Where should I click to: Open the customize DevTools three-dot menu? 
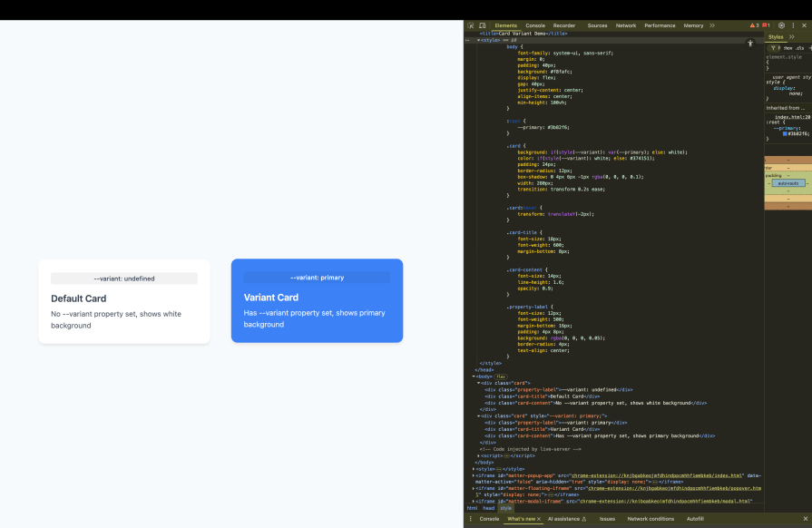(x=792, y=24)
